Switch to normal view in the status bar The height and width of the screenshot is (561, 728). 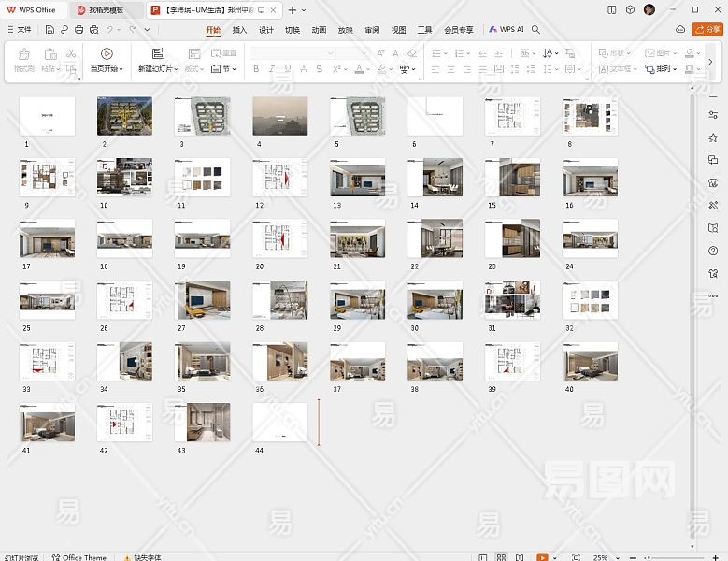[483, 556]
